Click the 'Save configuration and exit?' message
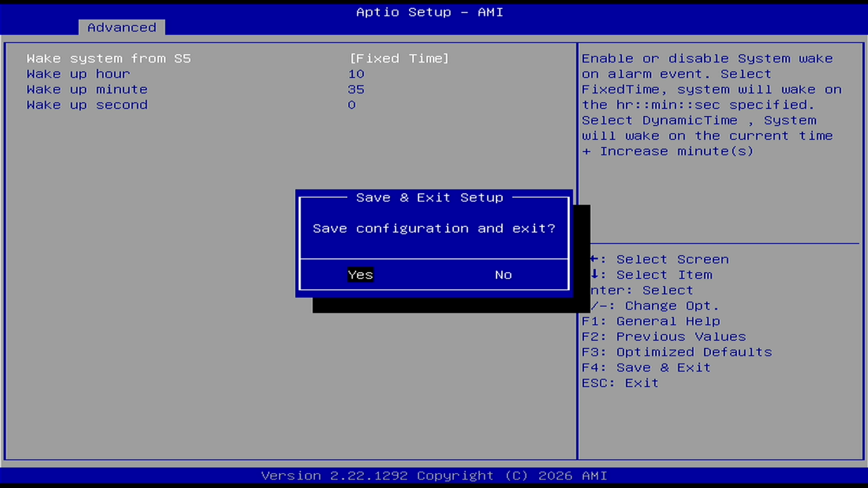 click(x=434, y=228)
